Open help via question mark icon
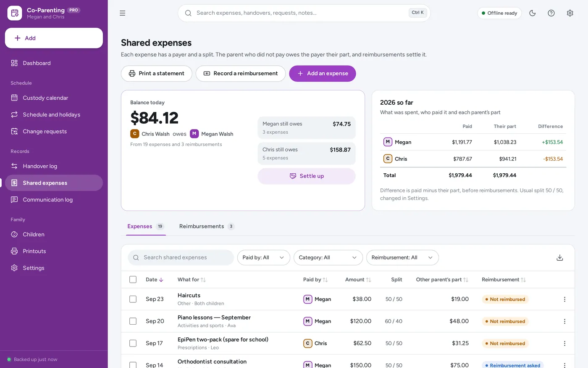588x368 pixels. click(551, 13)
